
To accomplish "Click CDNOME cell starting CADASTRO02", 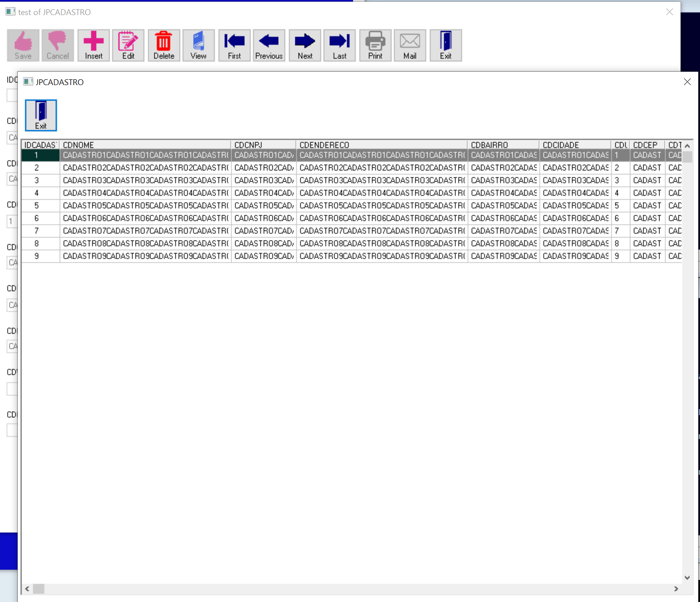I will [145, 168].
